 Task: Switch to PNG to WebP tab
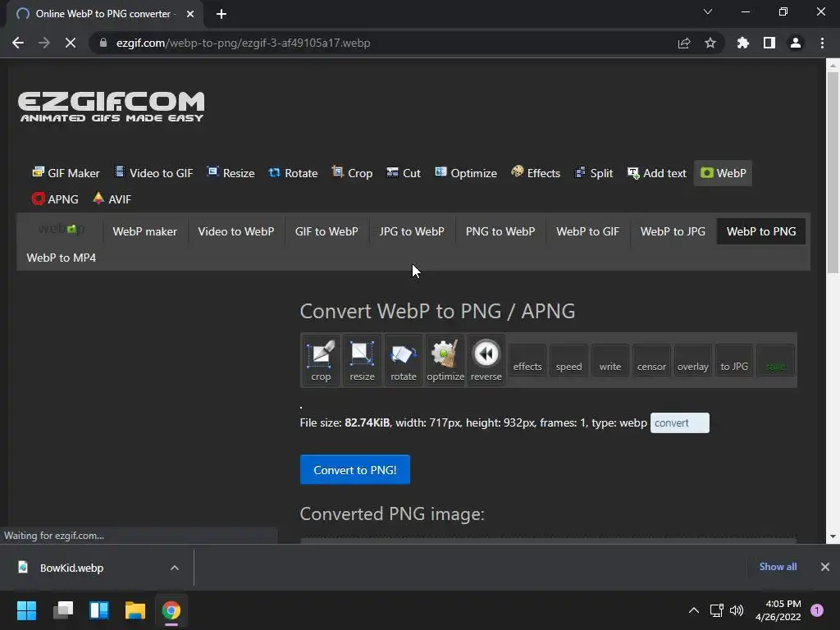tap(500, 231)
